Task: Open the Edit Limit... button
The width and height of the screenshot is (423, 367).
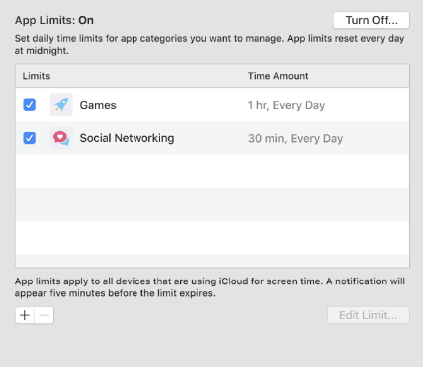Action: [x=368, y=315]
